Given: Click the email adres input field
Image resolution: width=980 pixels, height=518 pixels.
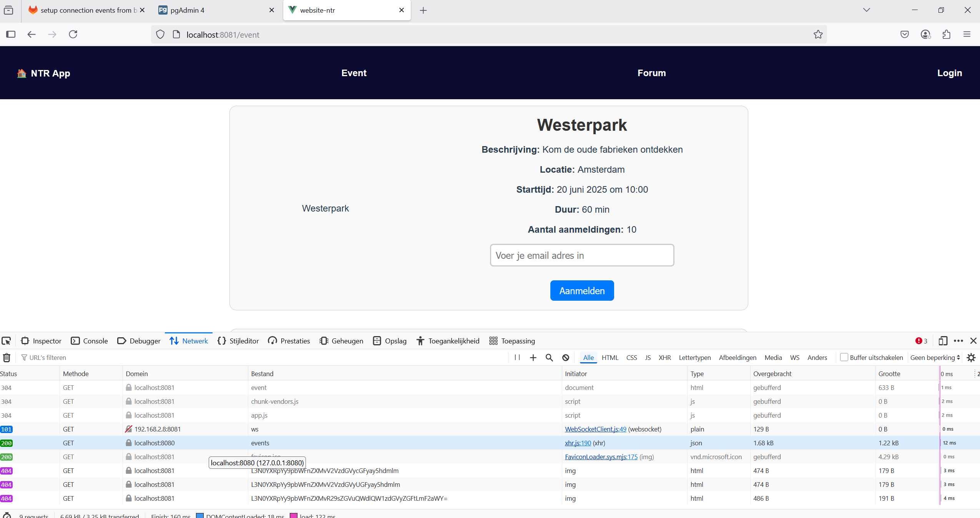Looking at the screenshot, I should click(x=582, y=255).
